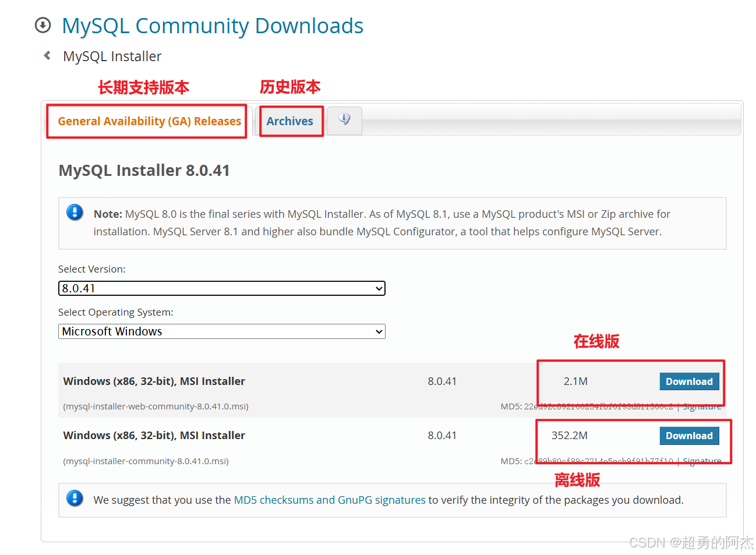Select filename mysql-installer-web-community-8.0.41.0.msi
Viewport: 756px width, 555px height.
pyautogui.click(x=156, y=406)
